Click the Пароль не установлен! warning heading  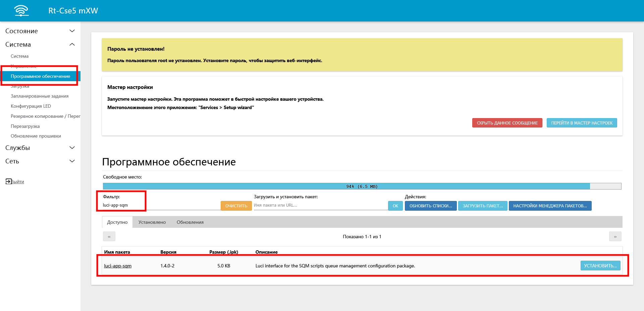[x=136, y=49]
